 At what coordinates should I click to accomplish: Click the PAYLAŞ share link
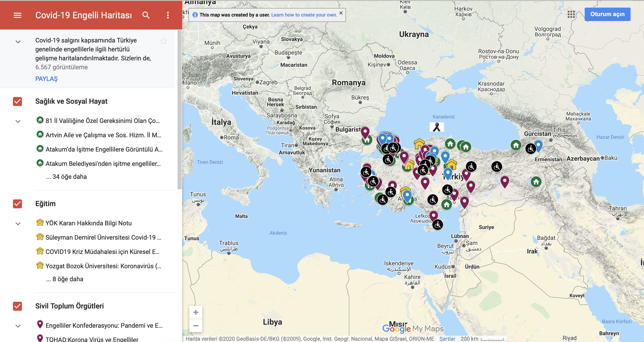tap(47, 79)
